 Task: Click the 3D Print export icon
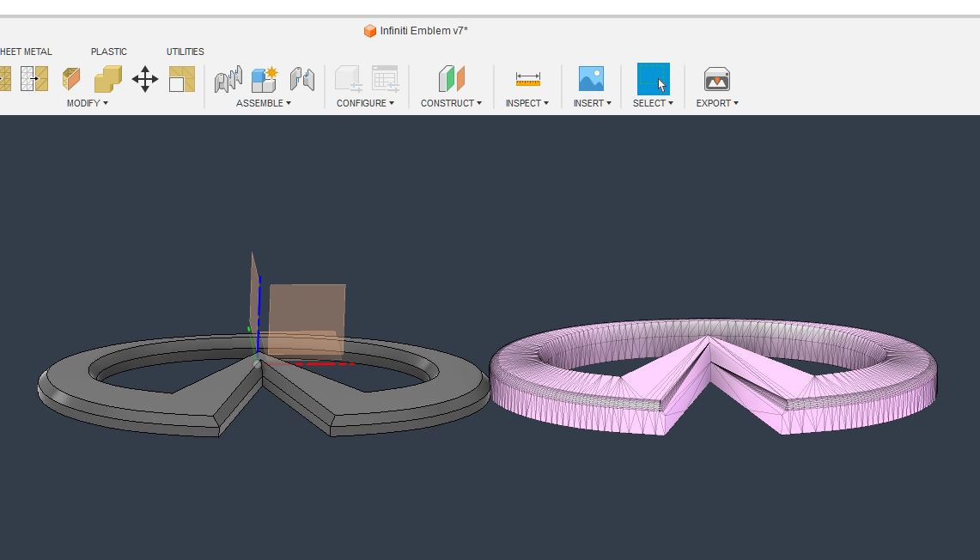click(x=716, y=80)
